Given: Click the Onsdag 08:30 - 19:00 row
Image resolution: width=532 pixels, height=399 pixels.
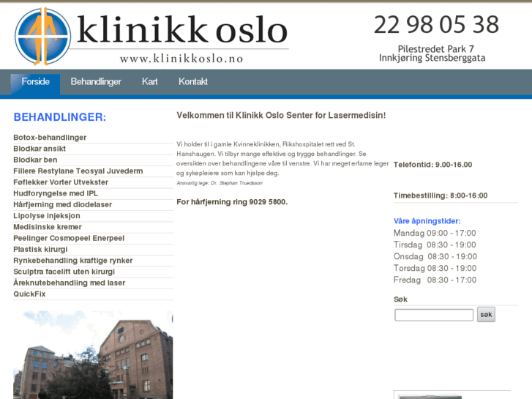Looking at the screenshot, I should point(435,257).
